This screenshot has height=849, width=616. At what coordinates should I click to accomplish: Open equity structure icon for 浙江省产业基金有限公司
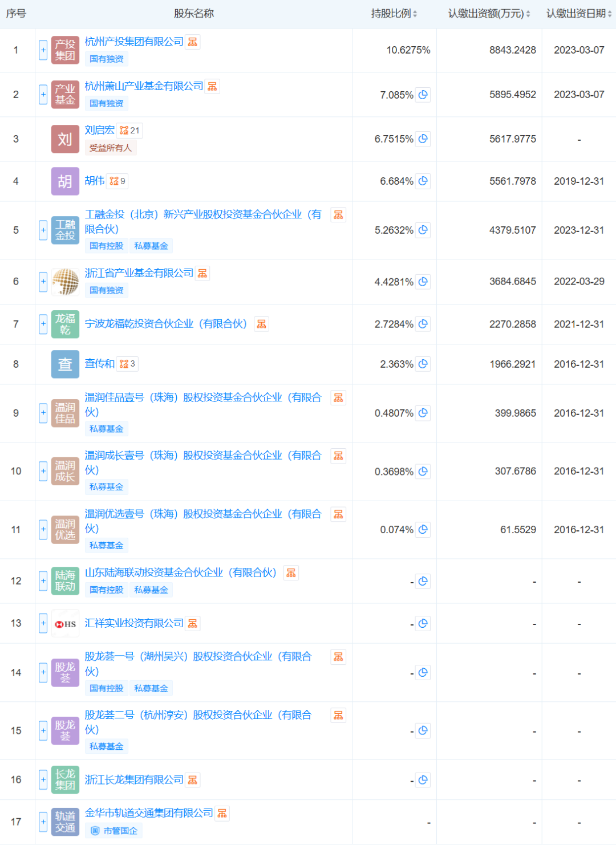click(x=202, y=274)
